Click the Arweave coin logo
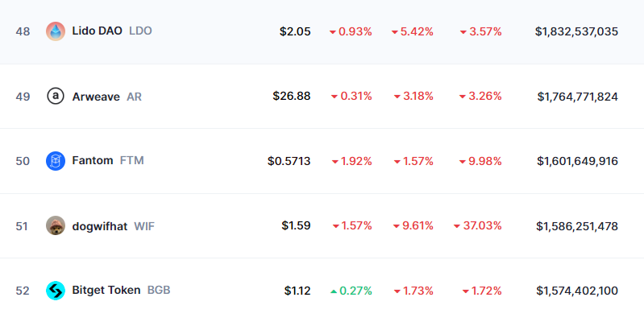 coord(56,96)
